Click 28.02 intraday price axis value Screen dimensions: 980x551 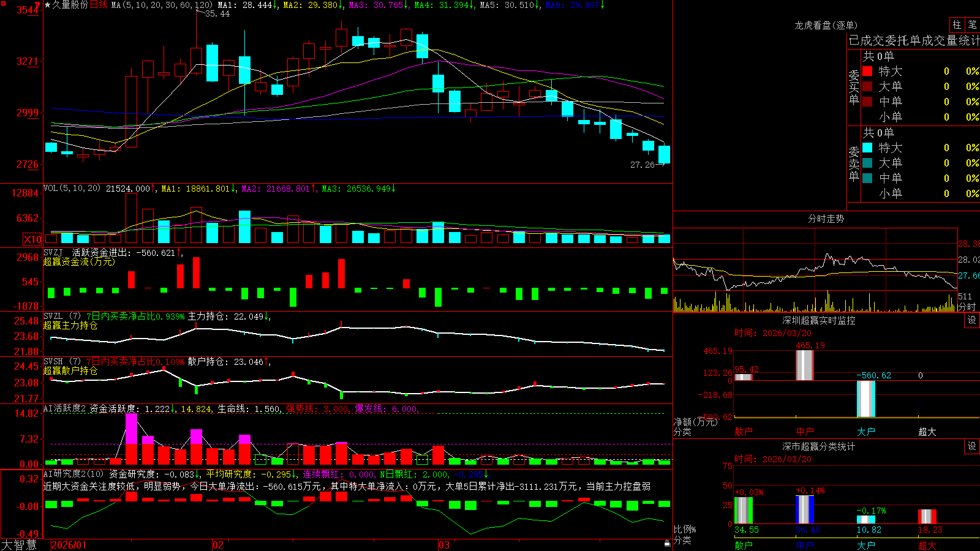coord(969,260)
